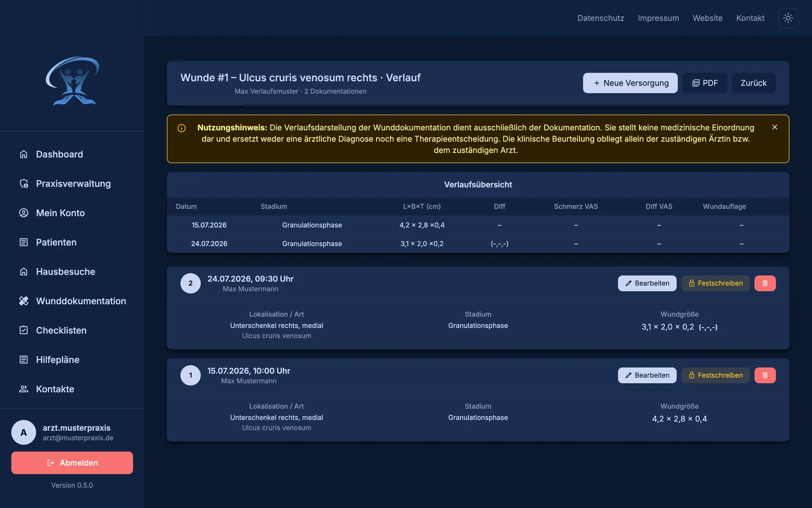Screen dimensions: 812x508
Task: Click the Checklisten clipboard icon
Action: [x=23, y=330]
